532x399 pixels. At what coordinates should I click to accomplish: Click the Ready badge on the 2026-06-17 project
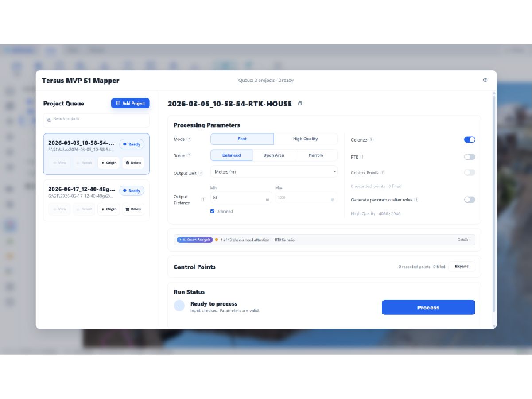[x=132, y=190]
